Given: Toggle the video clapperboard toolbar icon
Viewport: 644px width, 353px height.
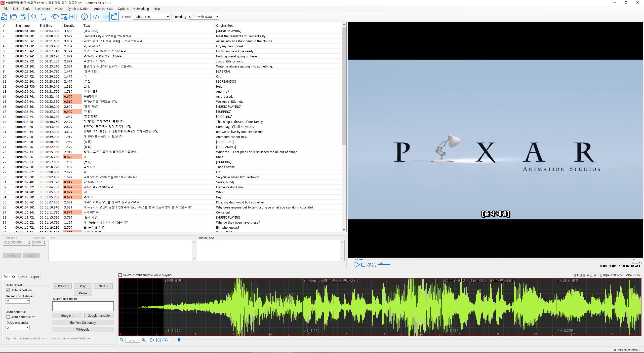Looking at the screenshot, I should pos(114,17).
